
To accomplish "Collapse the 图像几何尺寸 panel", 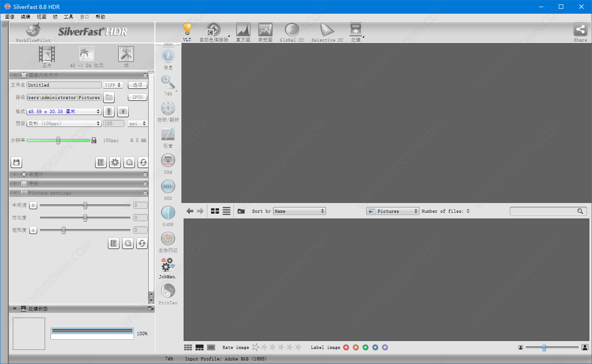I will pos(15,75).
